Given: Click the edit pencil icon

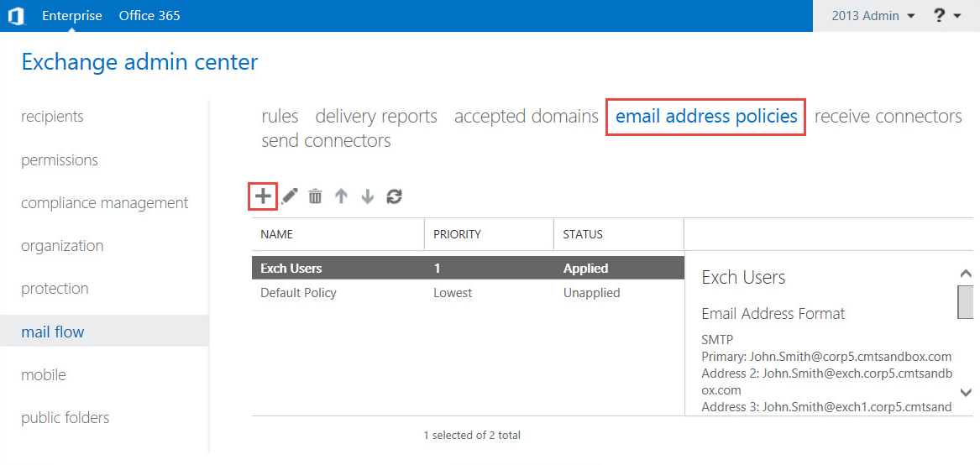Looking at the screenshot, I should (290, 196).
